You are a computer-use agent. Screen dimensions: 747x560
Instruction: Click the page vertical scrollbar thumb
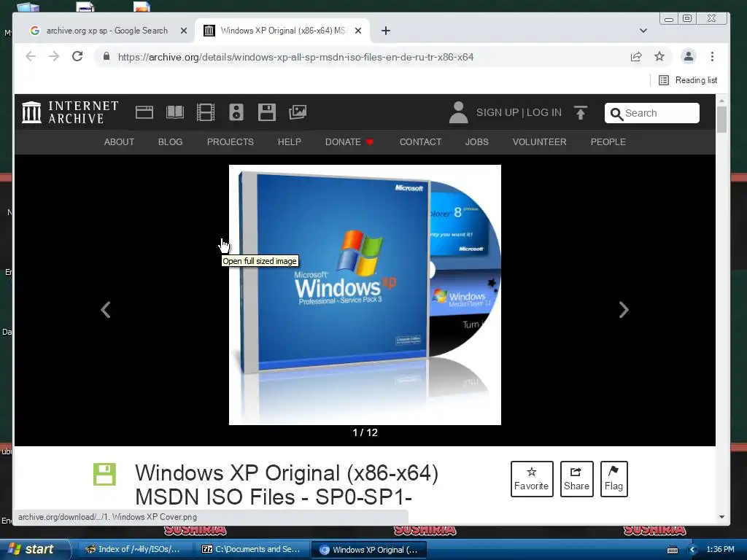[721, 120]
